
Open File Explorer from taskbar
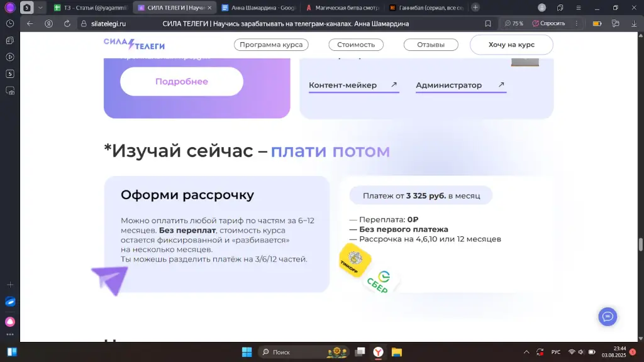coord(396,352)
